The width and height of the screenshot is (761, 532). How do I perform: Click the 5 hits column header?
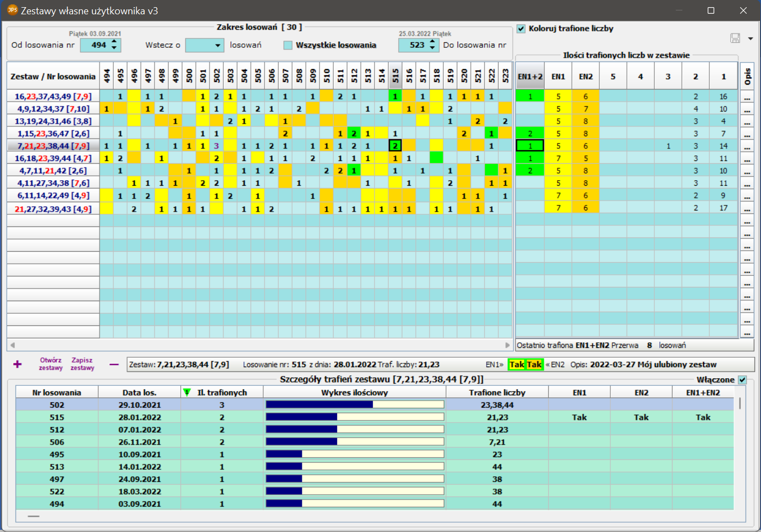(613, 76)
